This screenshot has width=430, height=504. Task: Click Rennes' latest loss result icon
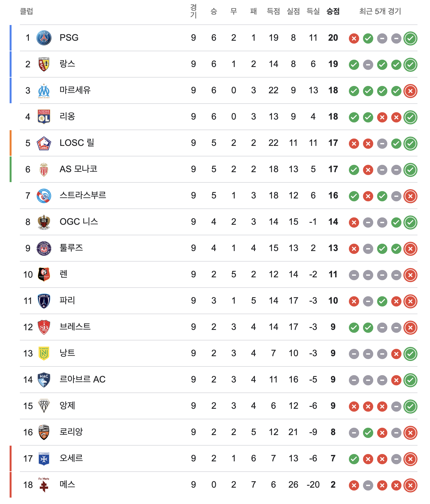(410, 275)
